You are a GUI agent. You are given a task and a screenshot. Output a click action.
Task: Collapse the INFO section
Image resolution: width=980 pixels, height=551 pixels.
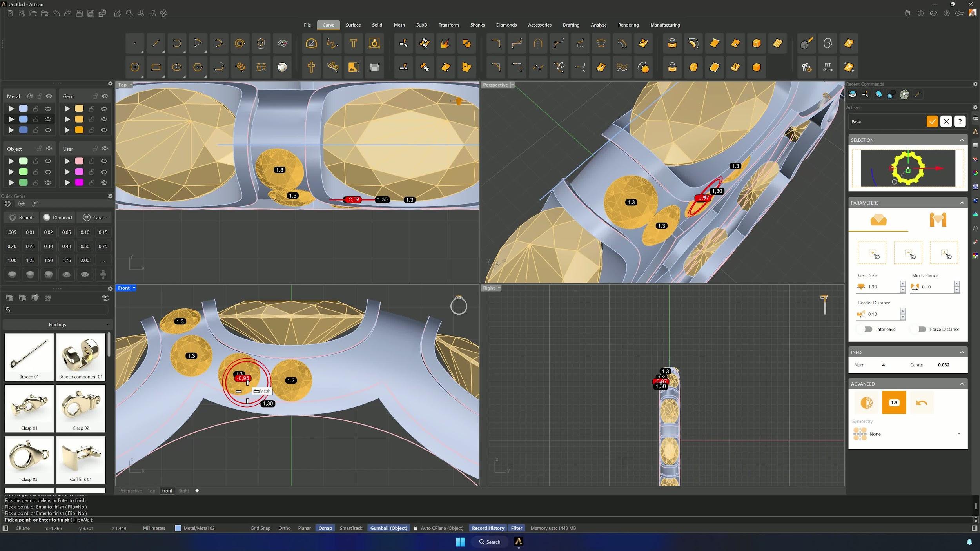[962, 352]
